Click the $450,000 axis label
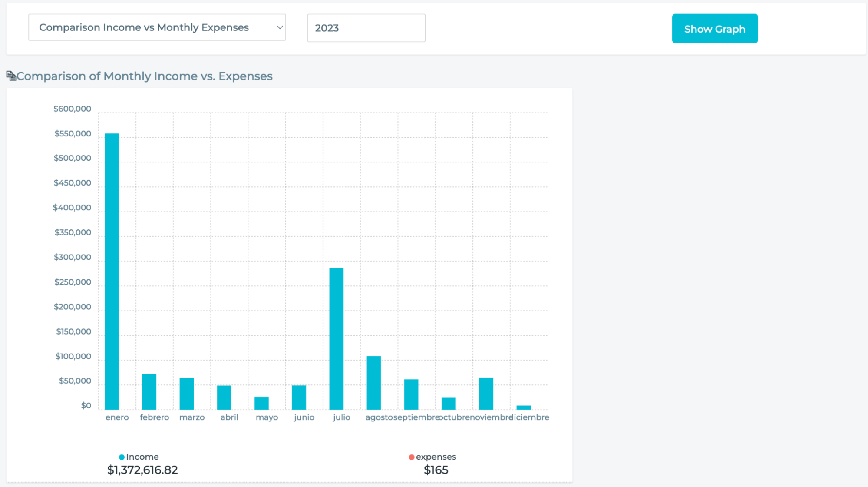This screenshot has height=487, width=868. coord(73,183)
